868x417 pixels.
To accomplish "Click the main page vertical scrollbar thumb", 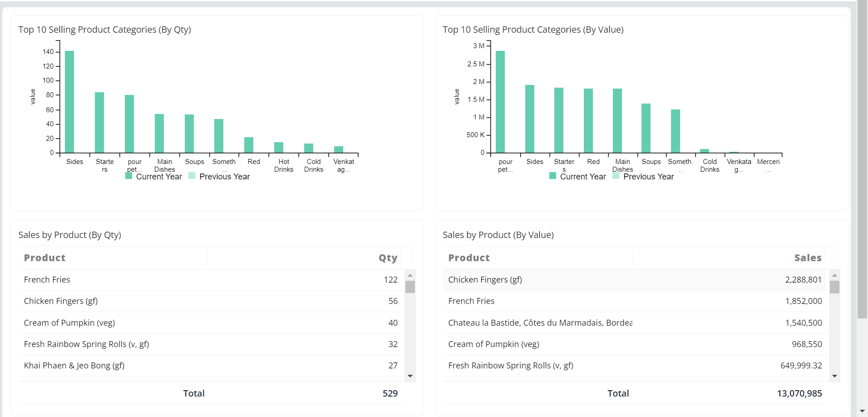I will pos(862,159).
